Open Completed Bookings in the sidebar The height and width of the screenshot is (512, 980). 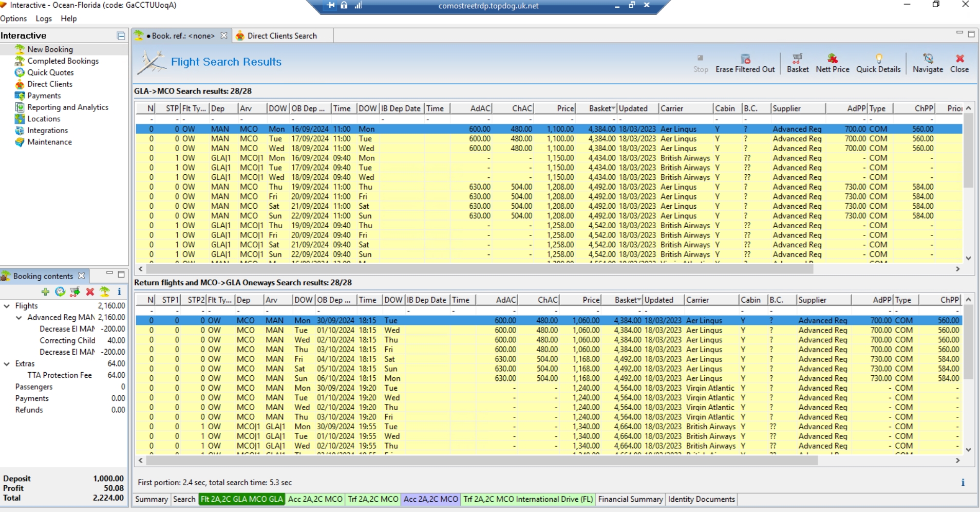[x=63, y=61]
